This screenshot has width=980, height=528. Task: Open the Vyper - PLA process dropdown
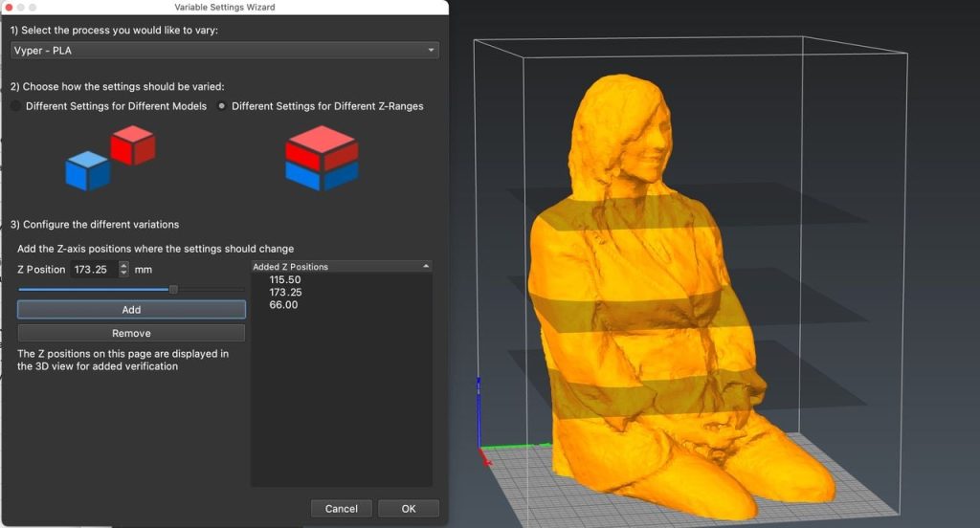[x=224, y=50]
